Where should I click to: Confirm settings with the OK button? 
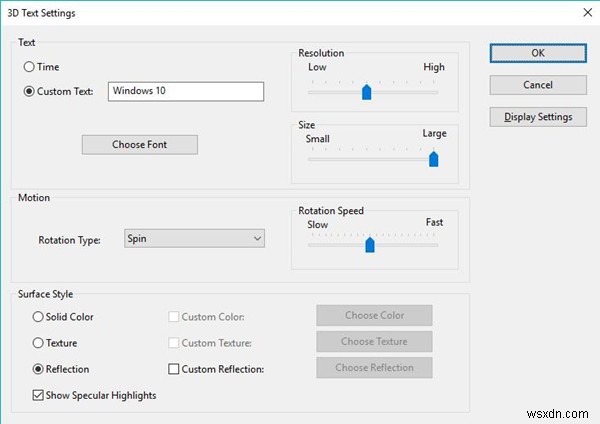pos(538,53)
